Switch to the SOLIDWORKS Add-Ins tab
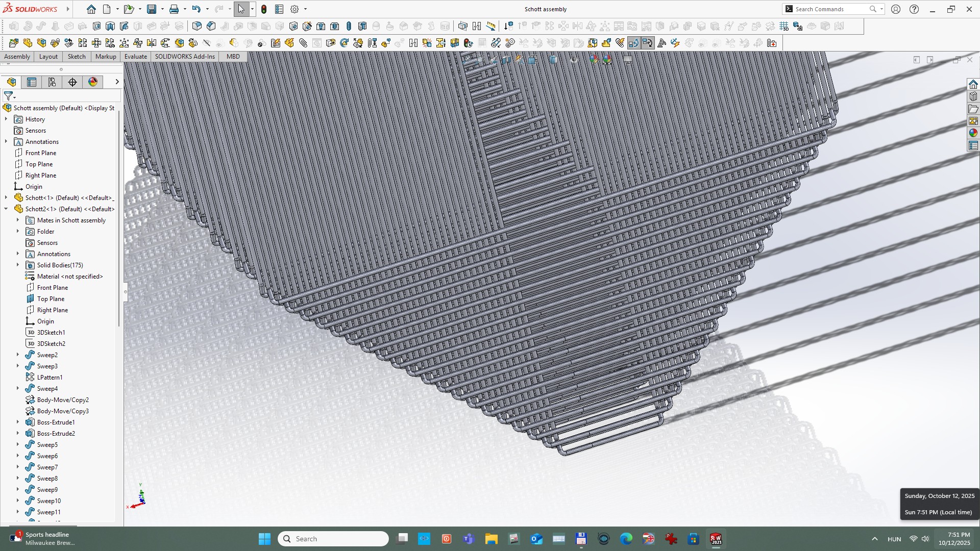980x551 pixels. click(185, 57)
